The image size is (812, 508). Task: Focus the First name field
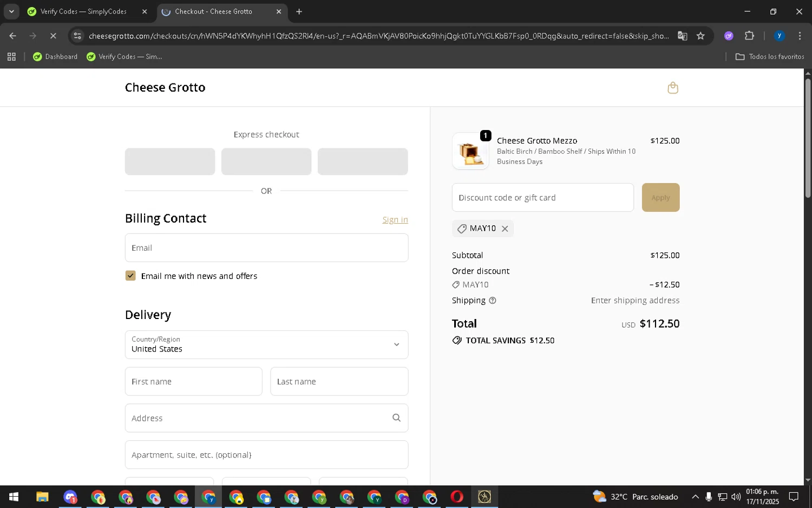[194, 382]
